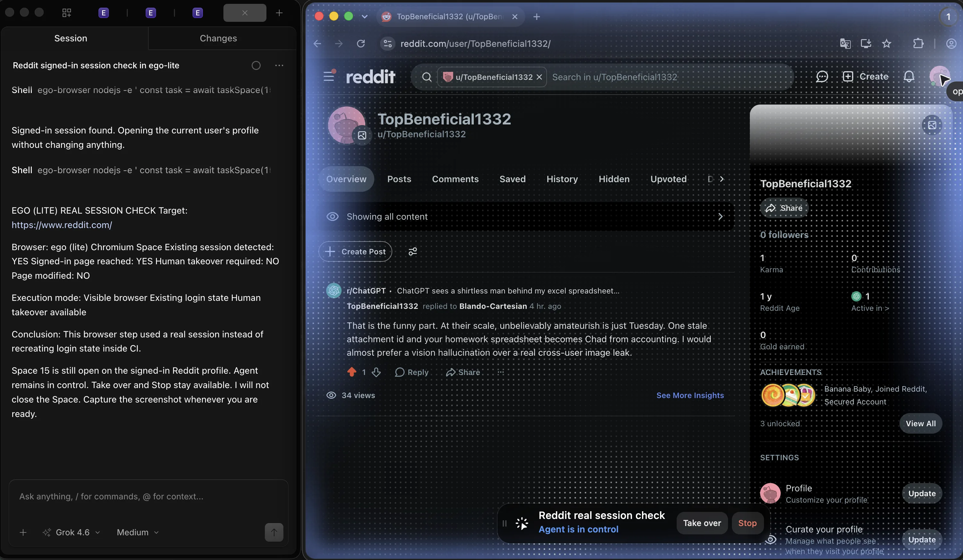Update the Profile setting
This screenshot has height=560, width=963.
tap(922, 493)
